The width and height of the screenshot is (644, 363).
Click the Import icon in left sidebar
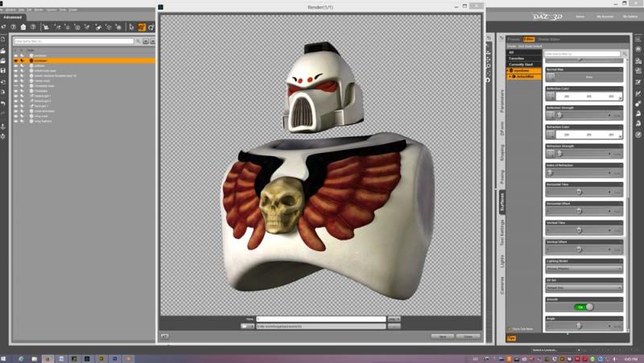tap(3, 82)
